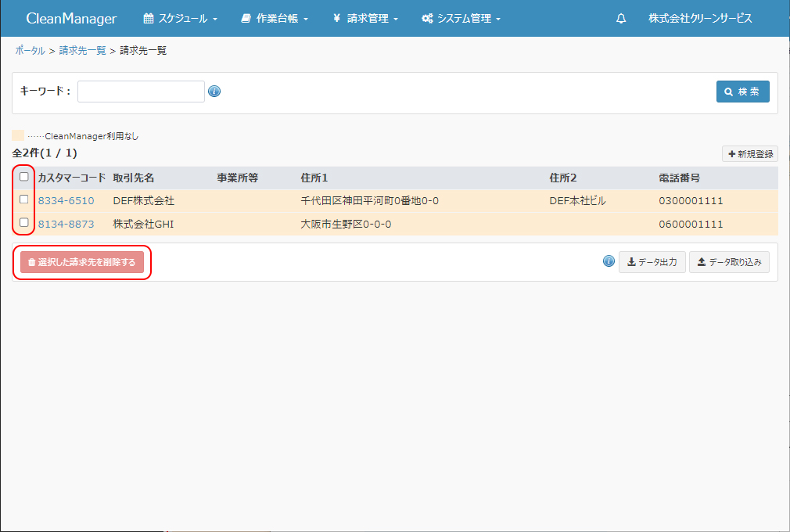Click the データ取り込み button
This screenshot has height=532, width=790.
729,262
